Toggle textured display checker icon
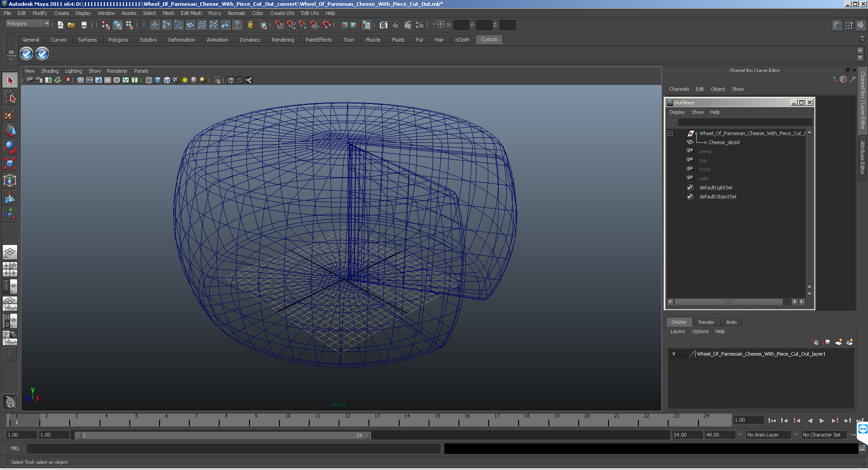 tap(176, 80)
